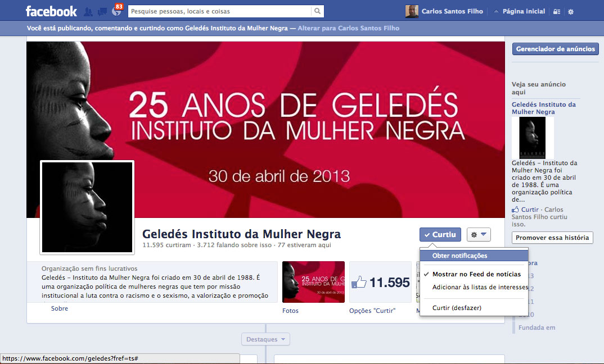Open the Fotos label link

[x=290, y=311]
